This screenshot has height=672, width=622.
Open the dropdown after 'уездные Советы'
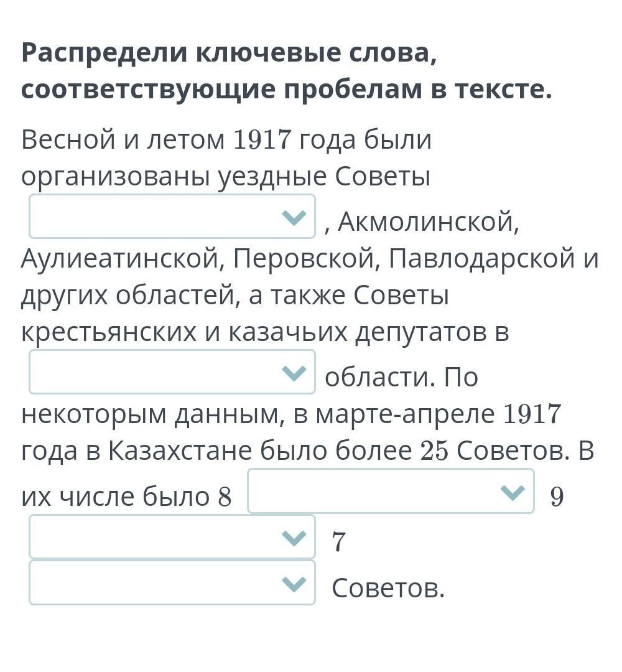coord(172,217)
